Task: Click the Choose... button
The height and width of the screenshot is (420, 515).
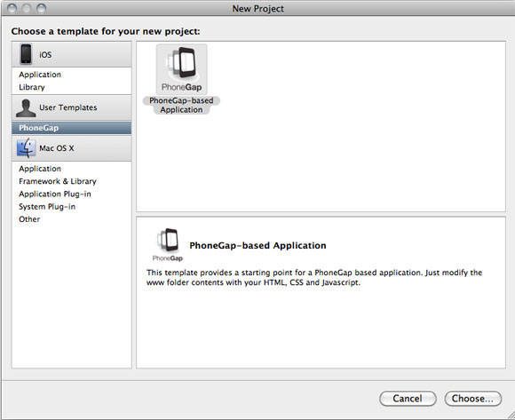Action: 472,399
